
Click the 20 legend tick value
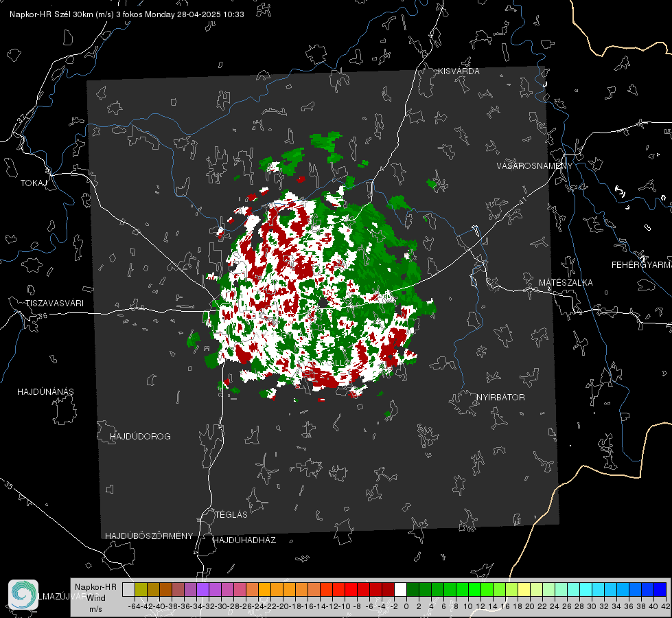coord(530,606)
